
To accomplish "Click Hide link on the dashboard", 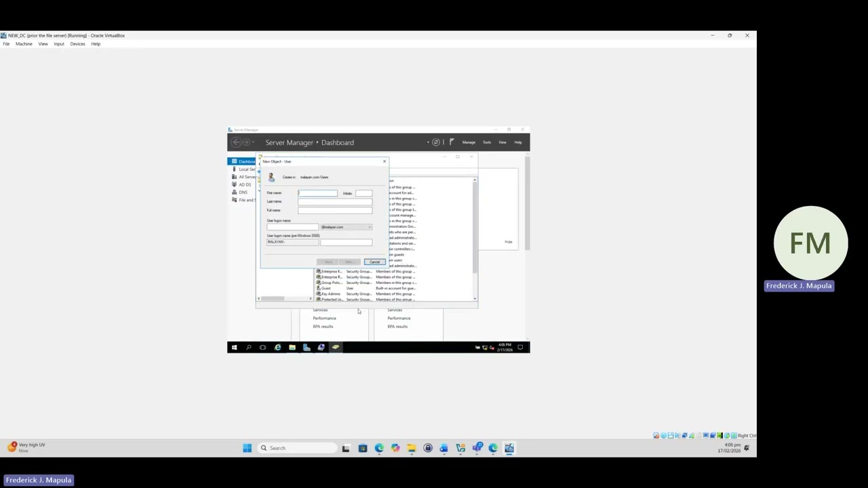I will click(x=508, y=242).
